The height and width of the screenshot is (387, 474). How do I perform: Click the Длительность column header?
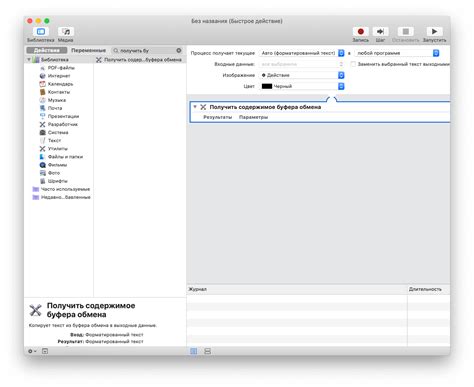pyautogui.click(x=428, y=289)
